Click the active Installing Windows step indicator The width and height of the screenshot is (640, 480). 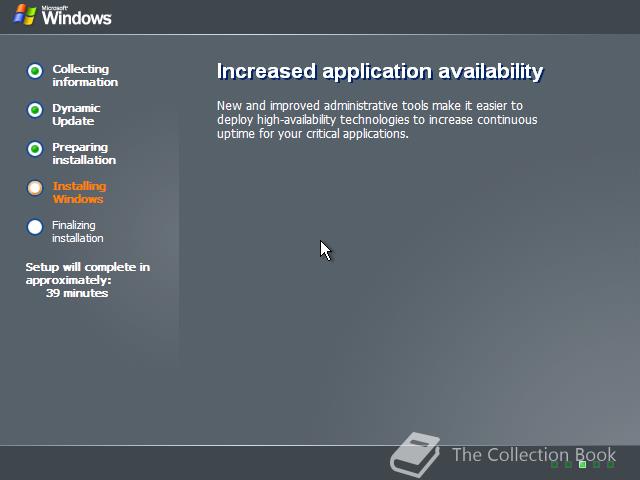click(35, 188)
